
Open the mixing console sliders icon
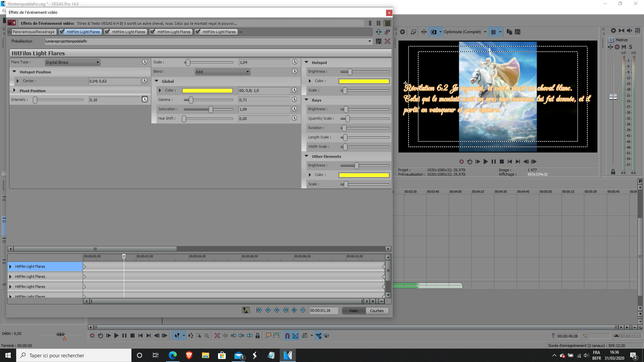638,31
